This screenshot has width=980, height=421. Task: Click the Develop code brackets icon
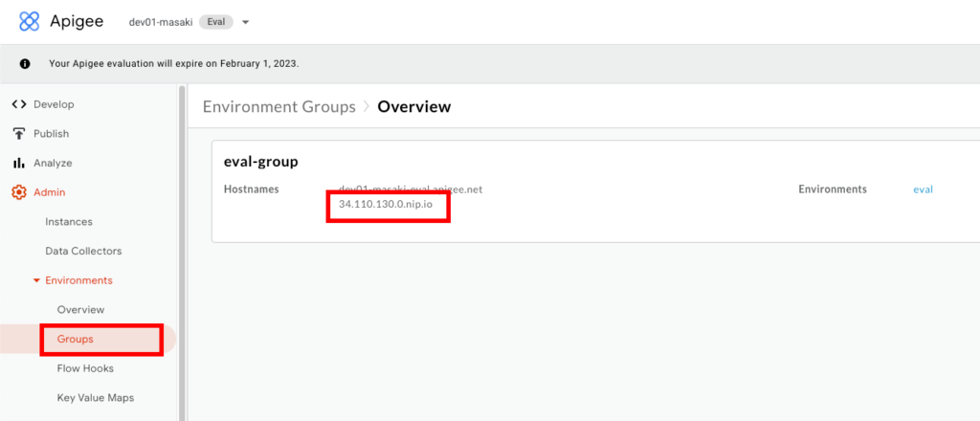click(18, 104)
